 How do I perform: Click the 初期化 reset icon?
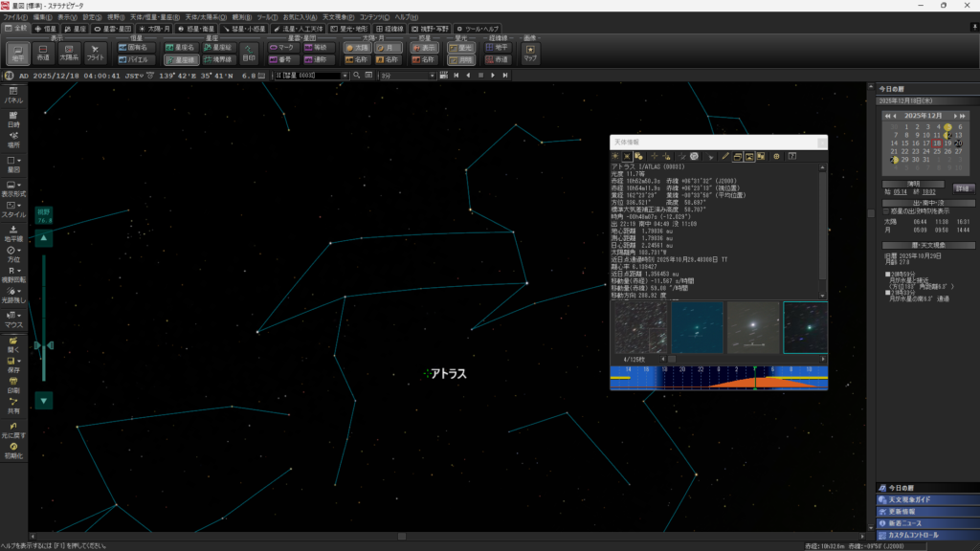(13, 450)
